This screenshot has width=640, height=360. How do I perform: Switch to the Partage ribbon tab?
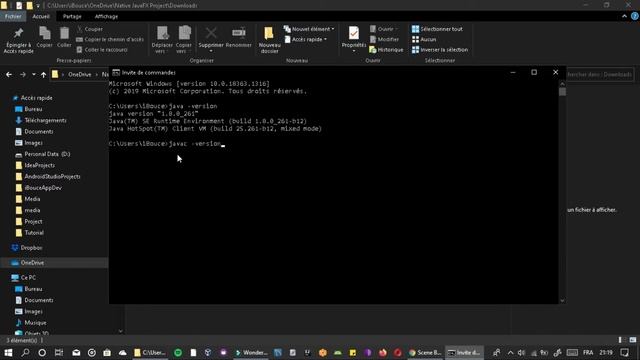(72, 16)
